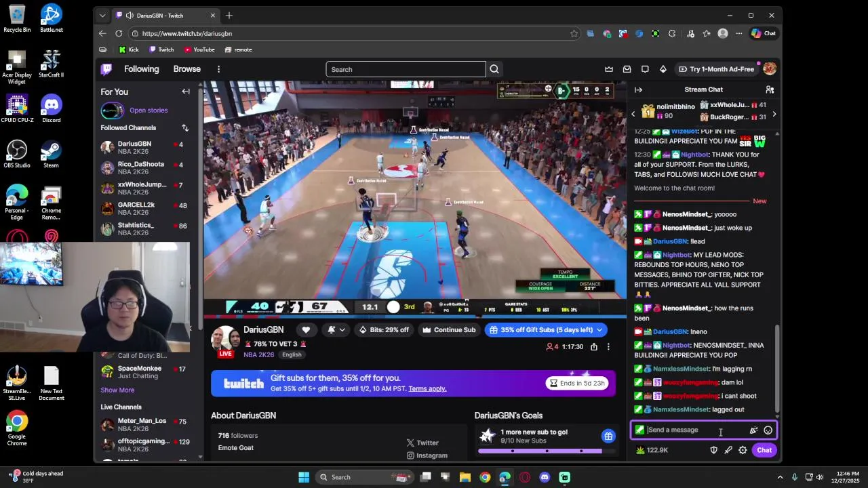Image resolution: width=868 pixels, height=488 pixels.
Task: Open Twitch notifications inbox icon
Action: click(x=627, y=69)
